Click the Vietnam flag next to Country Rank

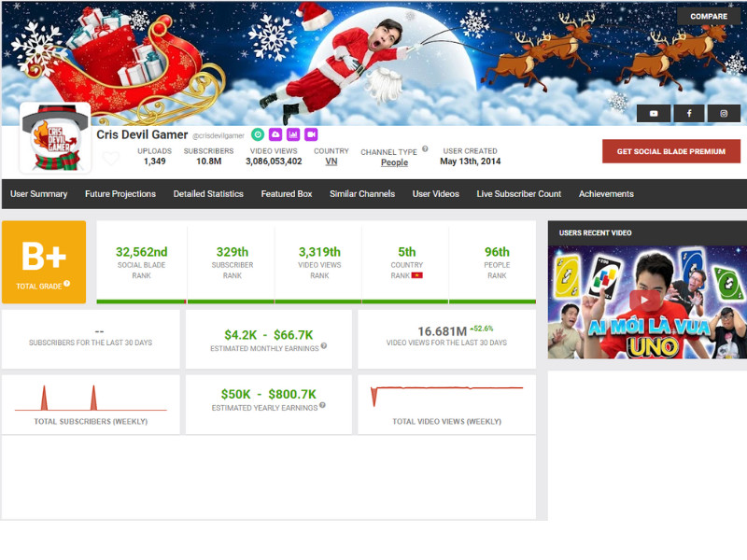pos(417,275)
